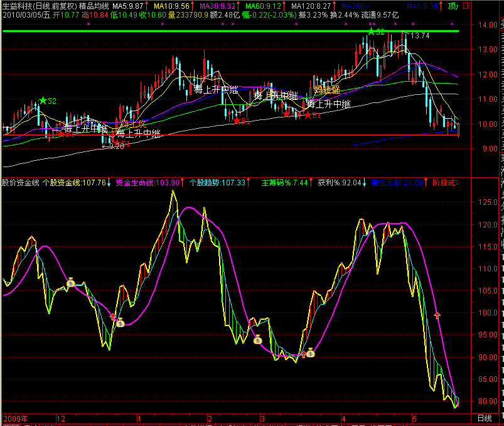The height and width of the screenshot is (426, 504).
Task: Click the 个股趋势:107.33 legend
Action: click(x=217, y=183)
